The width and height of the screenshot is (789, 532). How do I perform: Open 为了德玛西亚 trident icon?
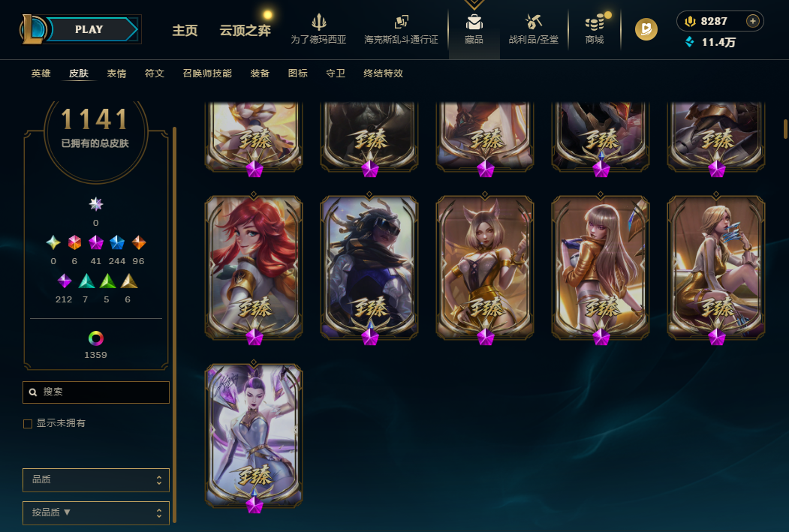point(318,22)
